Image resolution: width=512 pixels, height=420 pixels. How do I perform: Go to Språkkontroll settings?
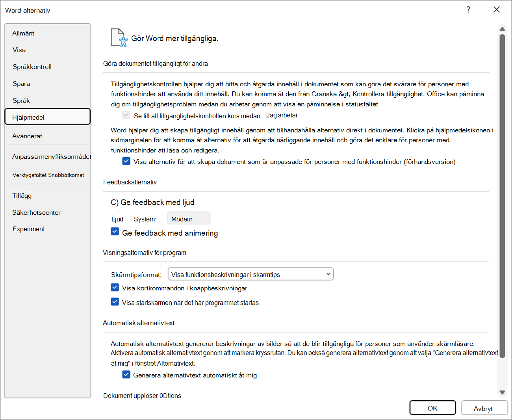(32, 67)
